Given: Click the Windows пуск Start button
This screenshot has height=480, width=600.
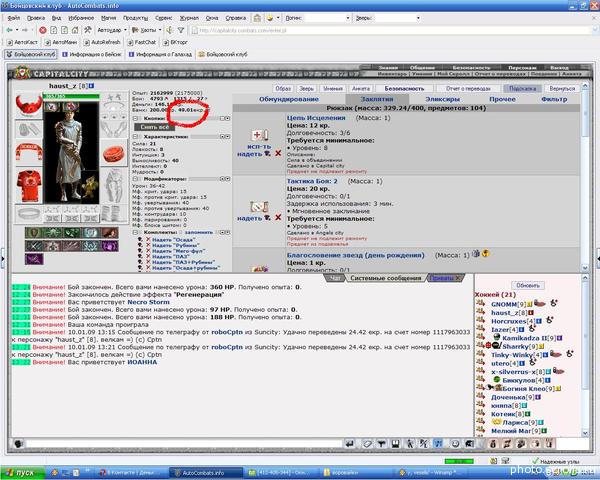Looking at the screenshot, I should click(x=23, y=472).
